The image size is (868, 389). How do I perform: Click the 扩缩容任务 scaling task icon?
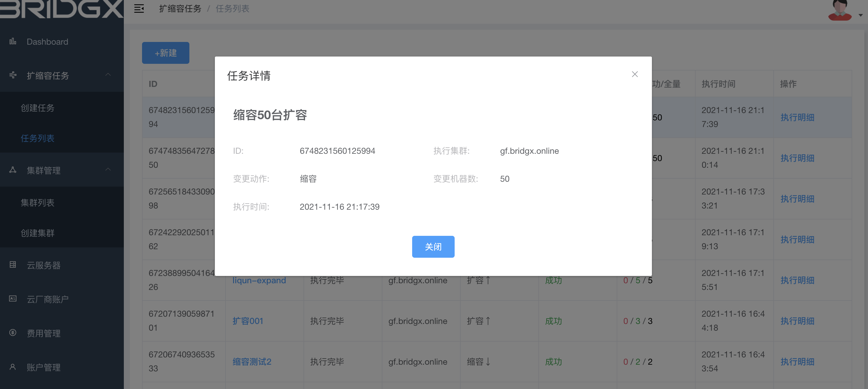(x=12, y=76)
